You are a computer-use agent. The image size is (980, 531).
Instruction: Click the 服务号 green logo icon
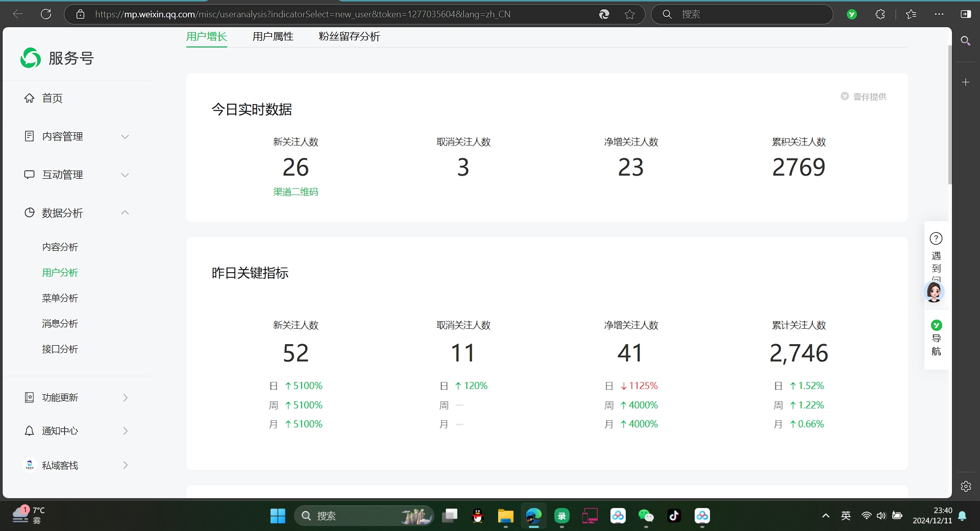coord(30,58)
